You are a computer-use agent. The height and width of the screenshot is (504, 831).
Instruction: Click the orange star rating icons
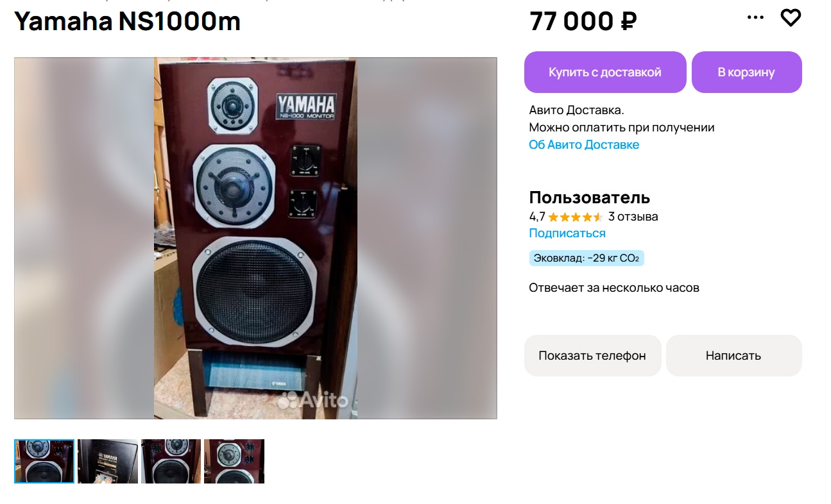pyautogui.click(x=575, y=217)
